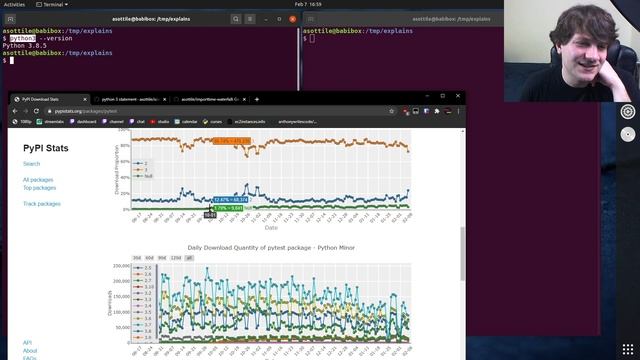Open the API link in sidebar
Viewport: 640px width, 360px height.
pos(27,343)
